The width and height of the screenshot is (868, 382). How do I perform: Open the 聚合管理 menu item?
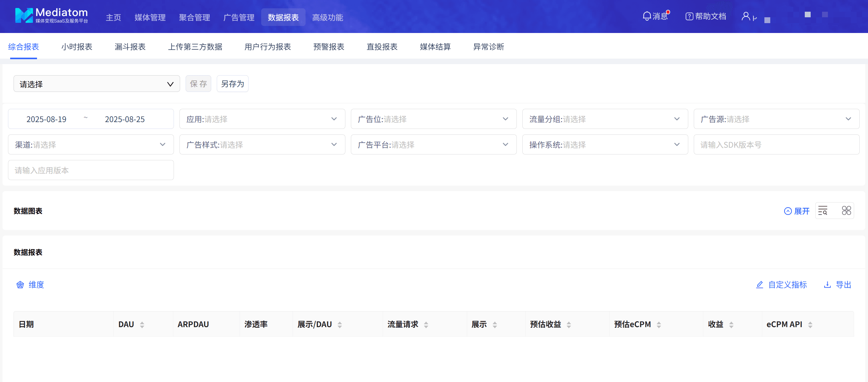point(194,17)
